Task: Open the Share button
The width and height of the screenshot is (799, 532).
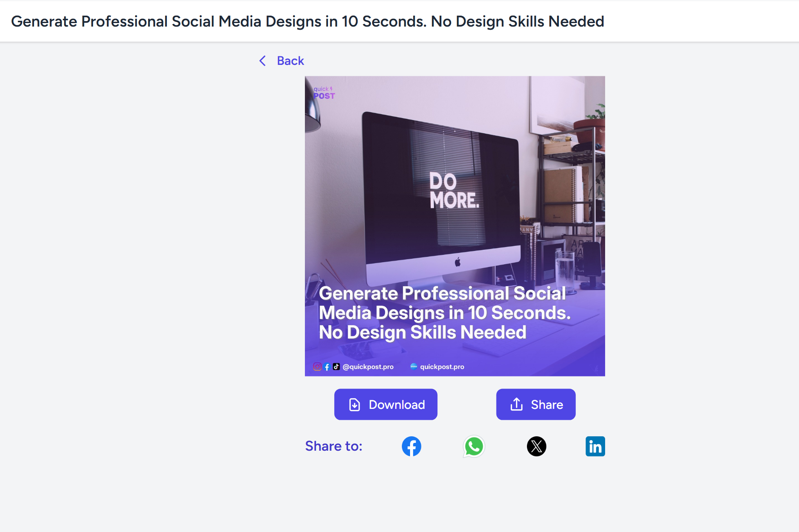Action: (536, 404)
